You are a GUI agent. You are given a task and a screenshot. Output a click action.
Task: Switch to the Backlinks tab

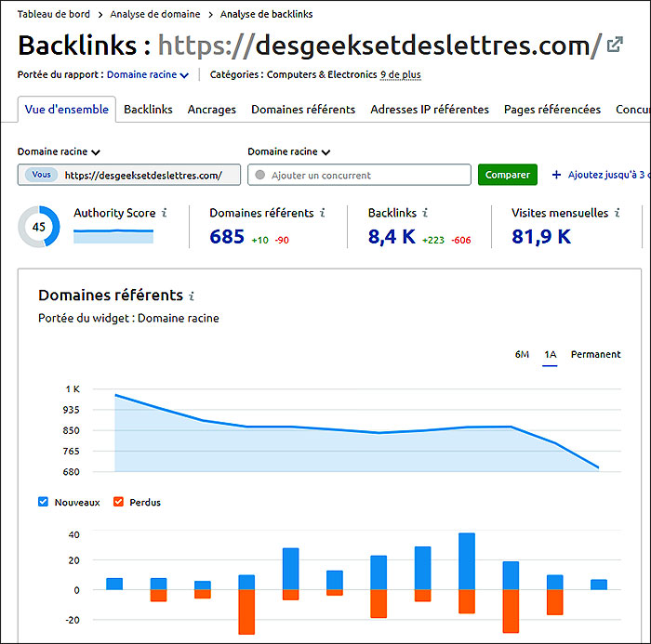point(148,110)
